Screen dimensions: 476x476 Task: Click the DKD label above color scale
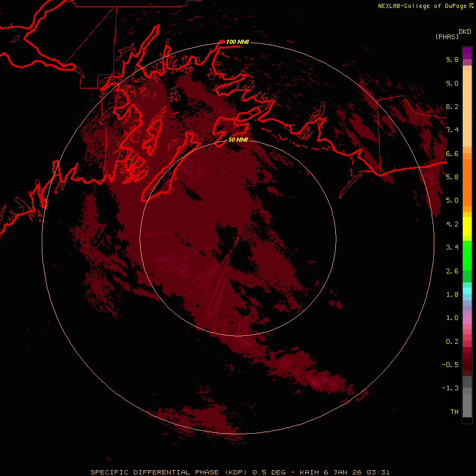click(x=465, y=31)
